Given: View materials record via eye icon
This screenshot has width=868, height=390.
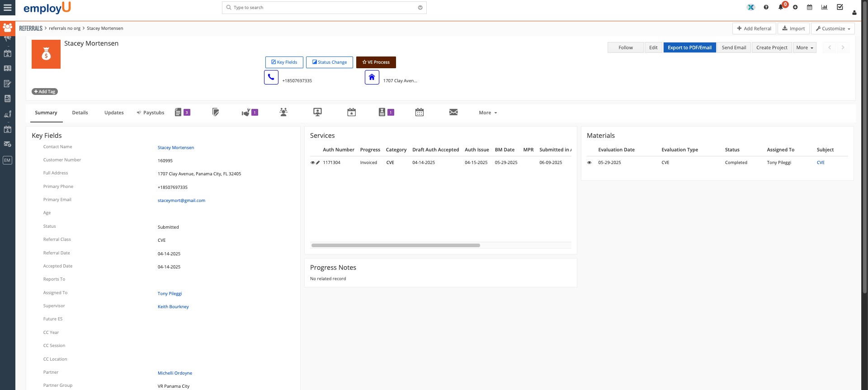Looking at the screenshot, I should (589, 163).
